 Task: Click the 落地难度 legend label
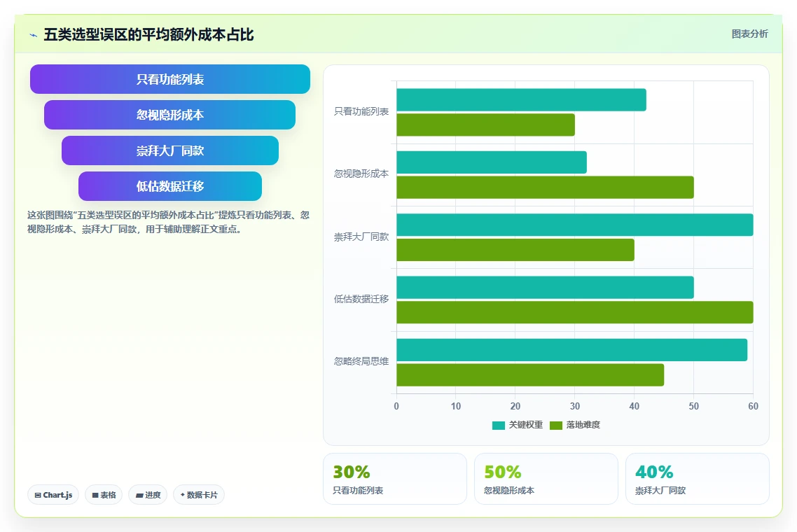click(583, 425)
